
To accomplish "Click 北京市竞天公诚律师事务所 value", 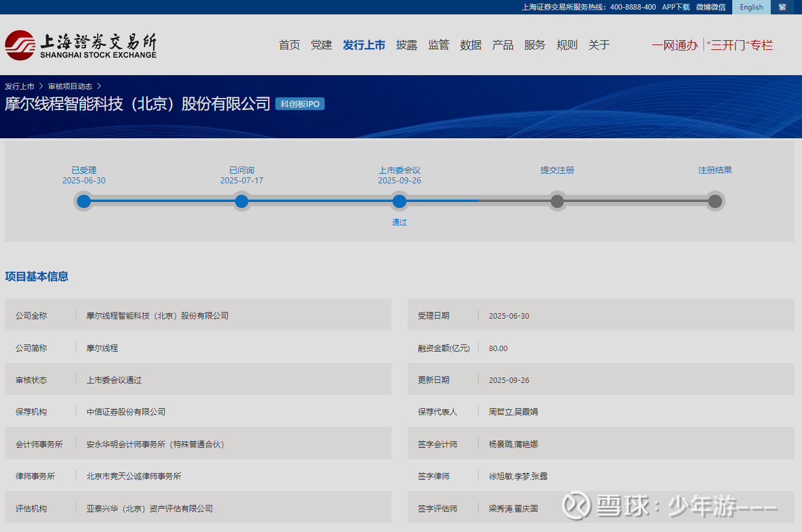I will [134, 476].
